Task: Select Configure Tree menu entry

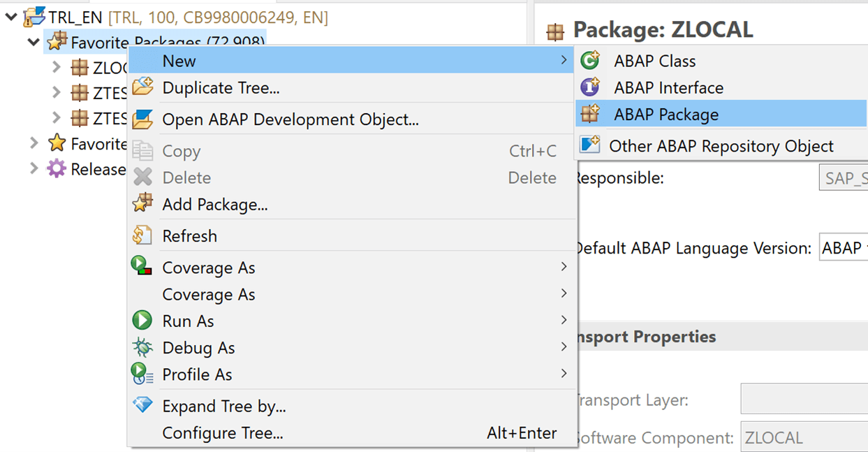Action: [223, 433]
